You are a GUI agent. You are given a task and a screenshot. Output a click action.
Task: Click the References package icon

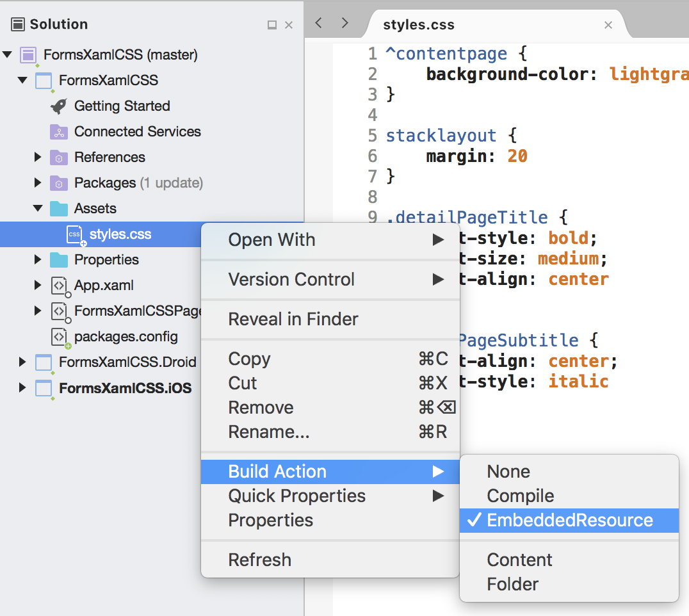click(x=59, y=158)
